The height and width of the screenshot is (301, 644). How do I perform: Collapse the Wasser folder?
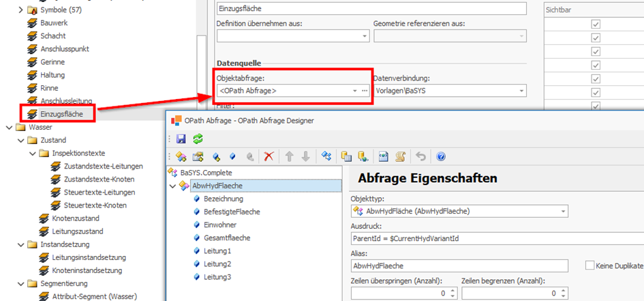9,127
